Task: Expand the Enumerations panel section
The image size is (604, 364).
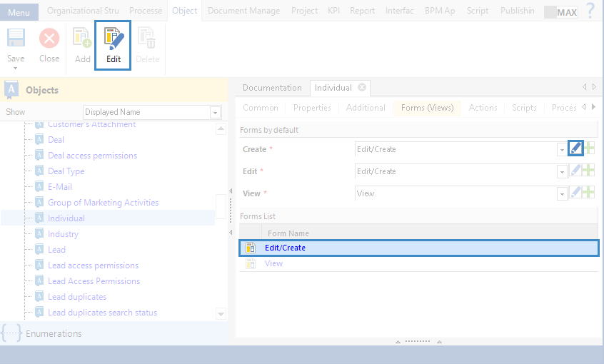Action: [x=54, y=333]
